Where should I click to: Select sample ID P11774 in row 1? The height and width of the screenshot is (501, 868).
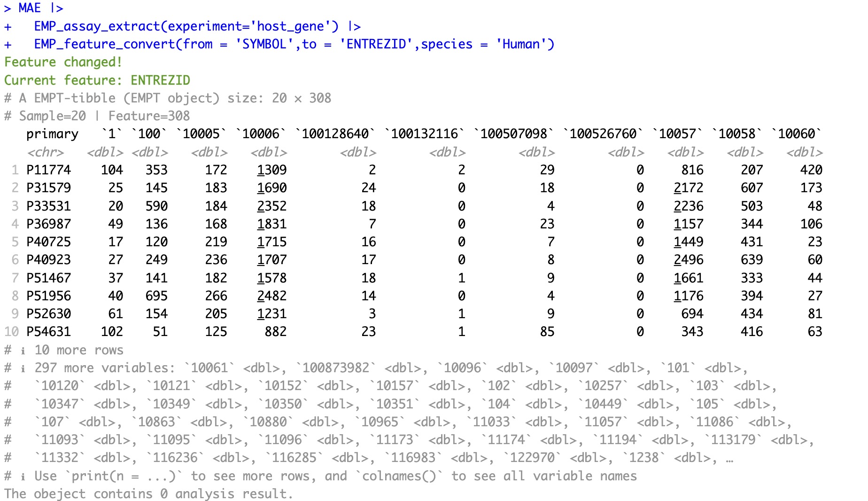click(48, 170)
